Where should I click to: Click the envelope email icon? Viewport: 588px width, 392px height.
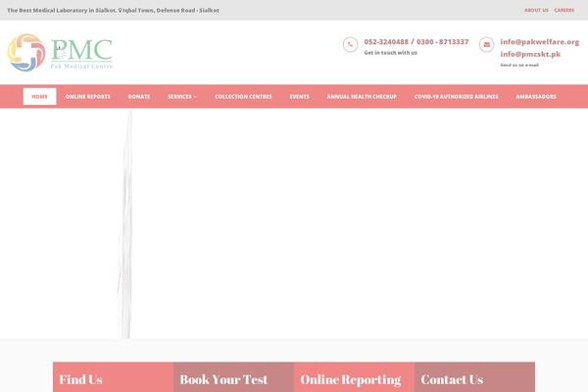486,45
